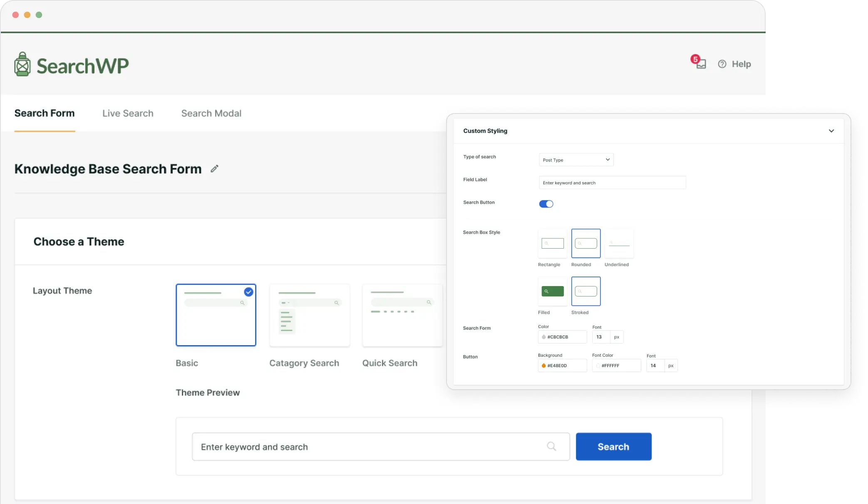
Task: Click the edit pencil icon next to form name
Action: click(x=214, y=168)
